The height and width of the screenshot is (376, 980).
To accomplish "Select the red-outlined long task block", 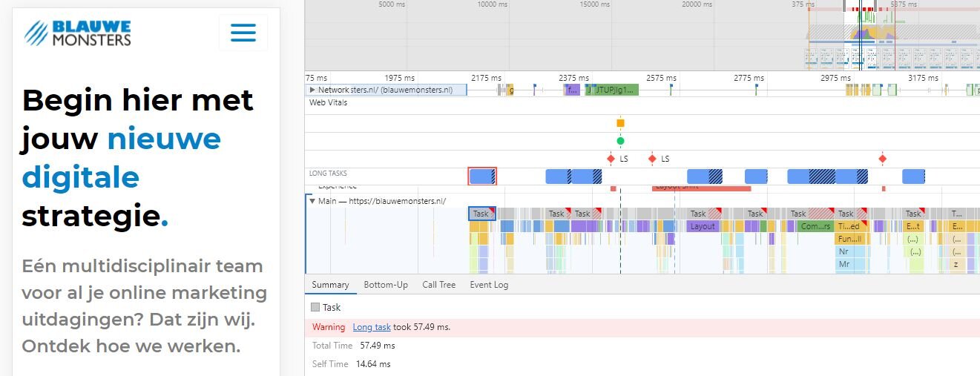I will click(482, 177).
